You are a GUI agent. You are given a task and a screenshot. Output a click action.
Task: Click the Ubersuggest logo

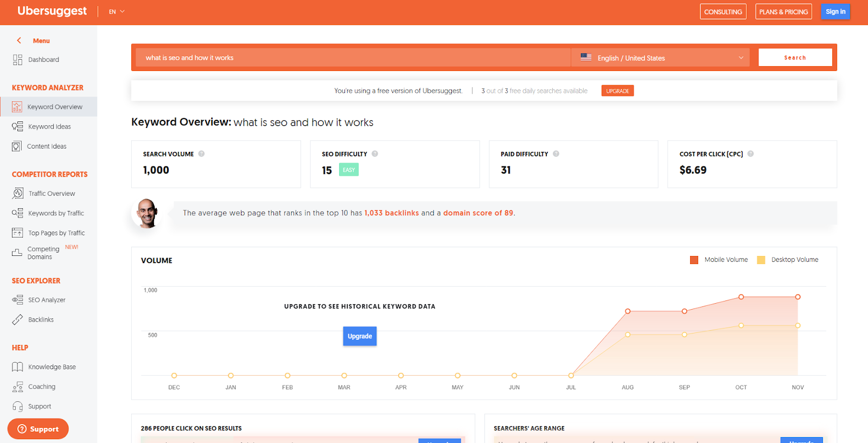coord(52,11)
